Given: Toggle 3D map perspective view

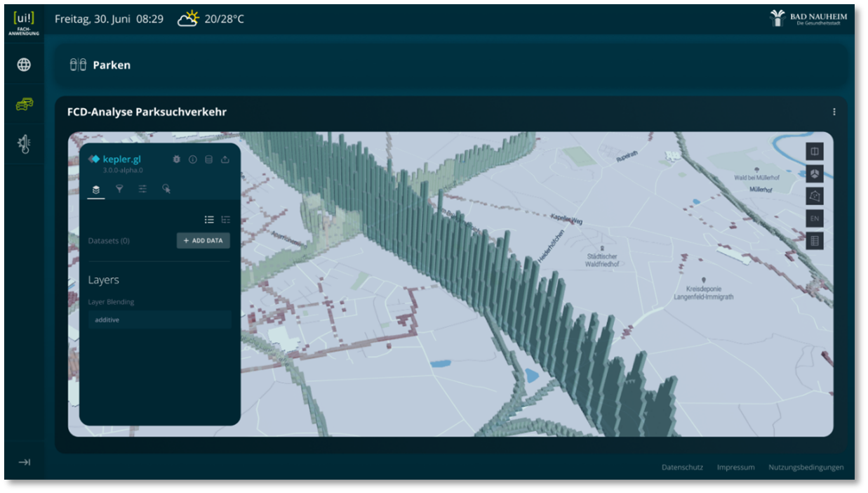Looking at the screenshot, I should click(x=814, y=173).
